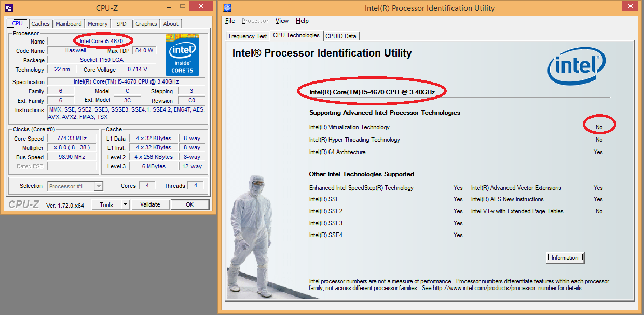
Task: Click Intel(R) Hyper-Threading Technology label
Action: coord(354,140)
